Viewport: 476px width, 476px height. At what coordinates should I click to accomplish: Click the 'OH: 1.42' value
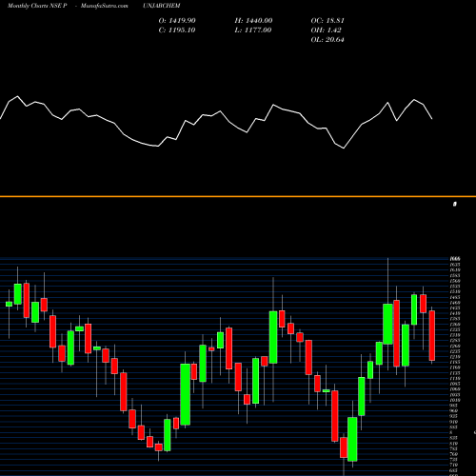tap(326, 30)
